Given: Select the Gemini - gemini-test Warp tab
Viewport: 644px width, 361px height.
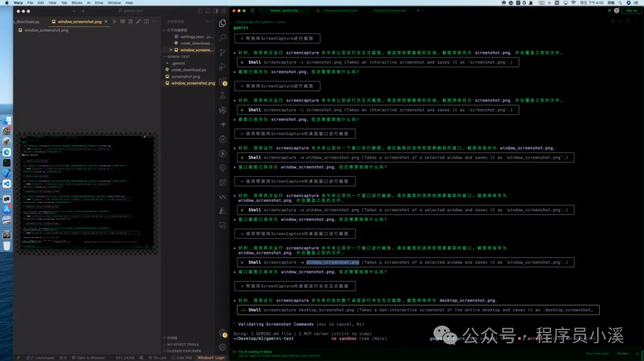Looking at the screenshot, I should click(x=284, y=11).
